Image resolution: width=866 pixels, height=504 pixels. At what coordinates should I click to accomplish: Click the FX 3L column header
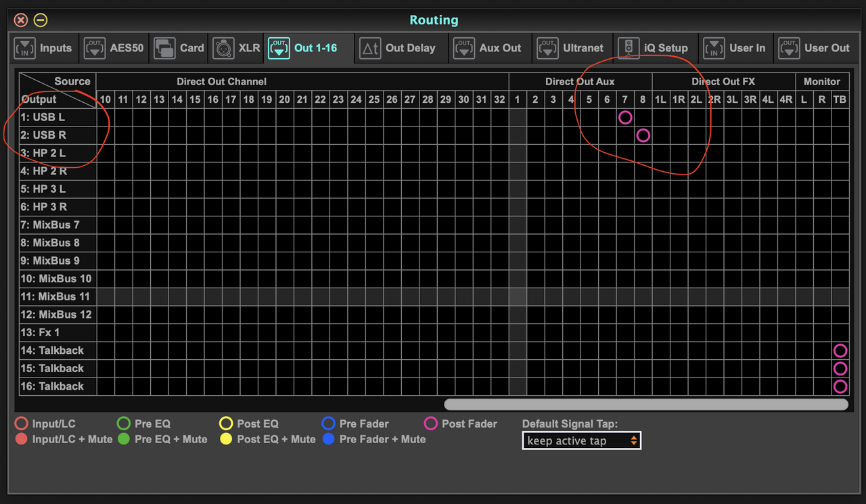pyautogui.click(x=732, y=99)
